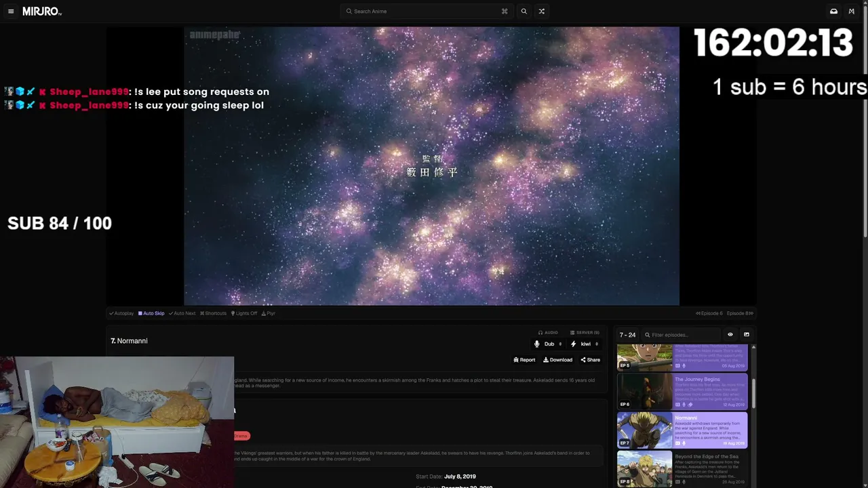Focus the Search Anime field
This screenshot has width=868, height=488.
pyautogui.click(x=427, y=12)
